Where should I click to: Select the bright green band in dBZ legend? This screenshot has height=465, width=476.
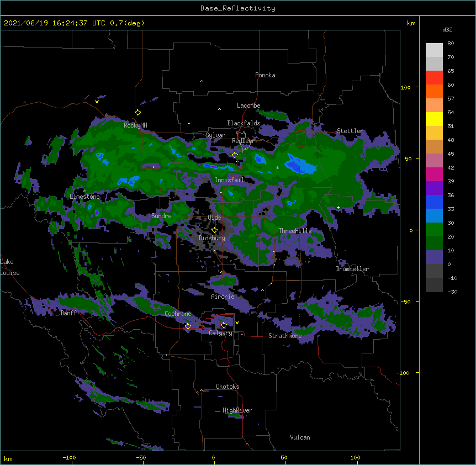[x=434, y=230]
